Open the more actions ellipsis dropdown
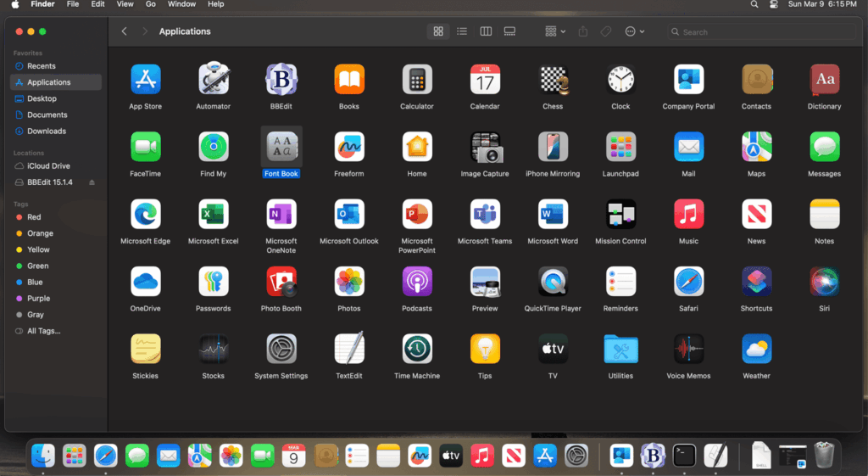The width and height of the screenshot is (868, 476). (x=634, y=31)
